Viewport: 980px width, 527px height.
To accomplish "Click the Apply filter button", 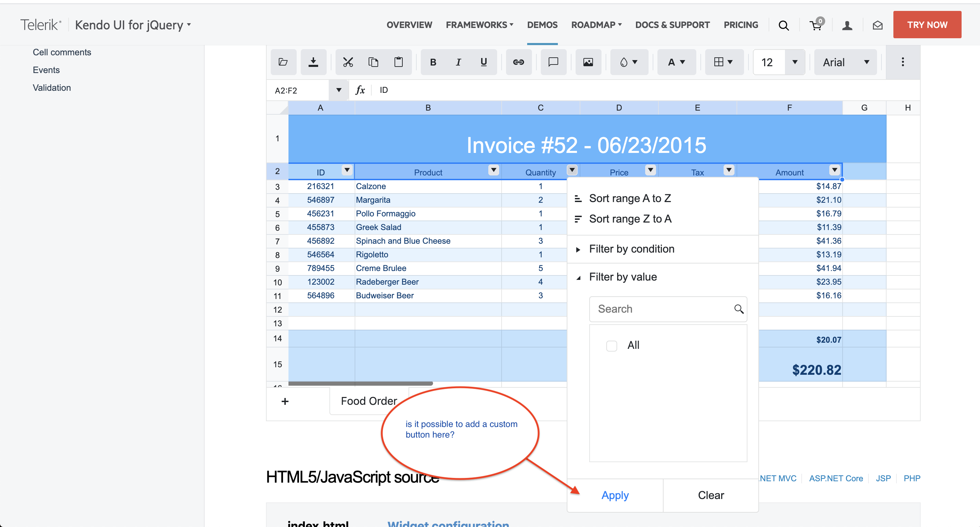I will (x=615, y=495).
